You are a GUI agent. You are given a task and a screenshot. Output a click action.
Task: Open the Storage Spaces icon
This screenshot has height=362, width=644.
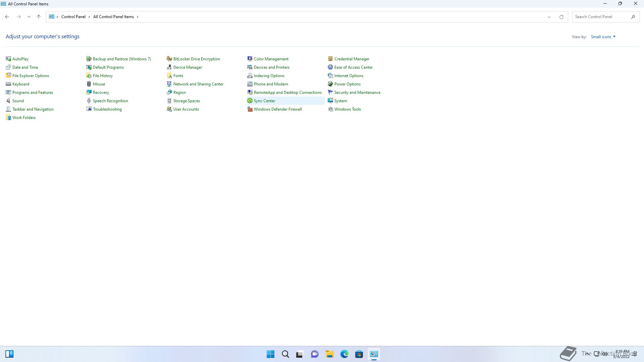[169, 101]
